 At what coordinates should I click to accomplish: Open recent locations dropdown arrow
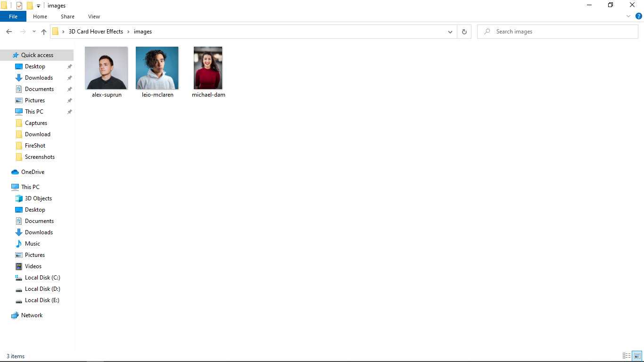pos(34,32)
